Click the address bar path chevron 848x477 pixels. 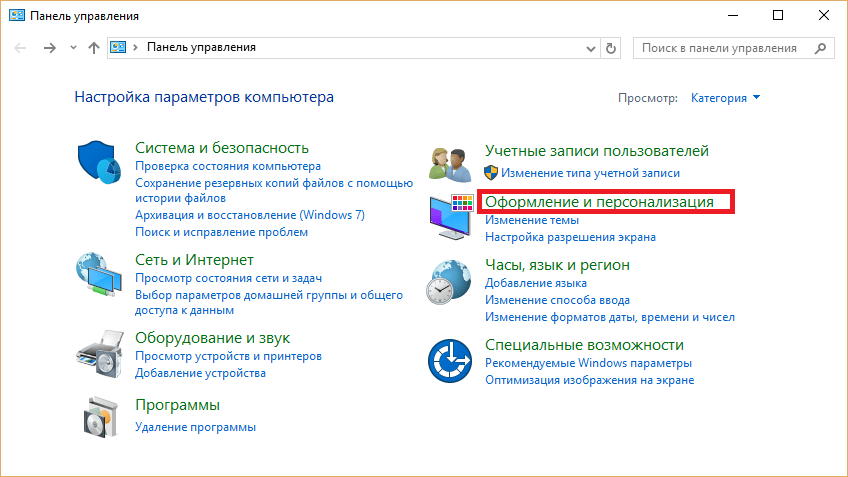coord(135,48)
